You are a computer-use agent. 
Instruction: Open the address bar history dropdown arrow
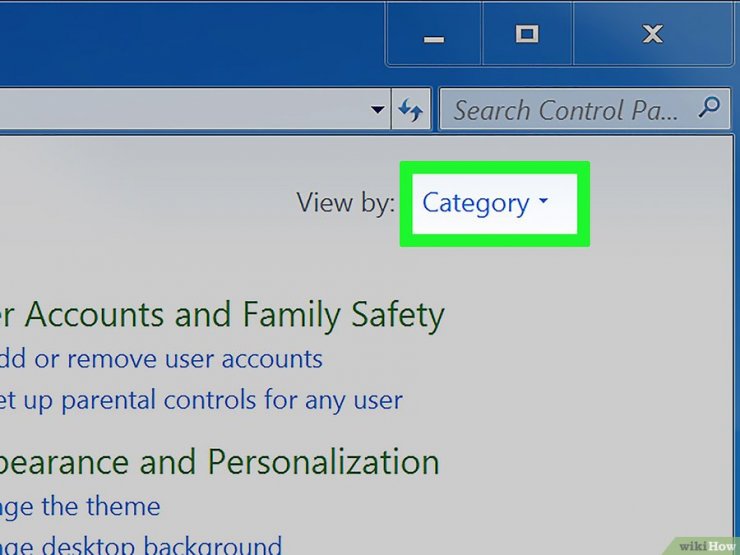coord(377,110)
